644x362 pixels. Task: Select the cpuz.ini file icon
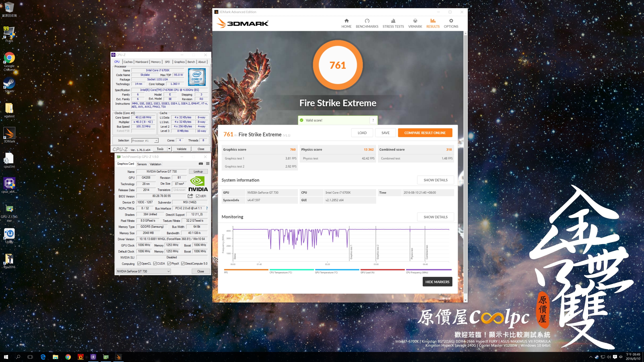pyautogui.click(x=9, y=160)
